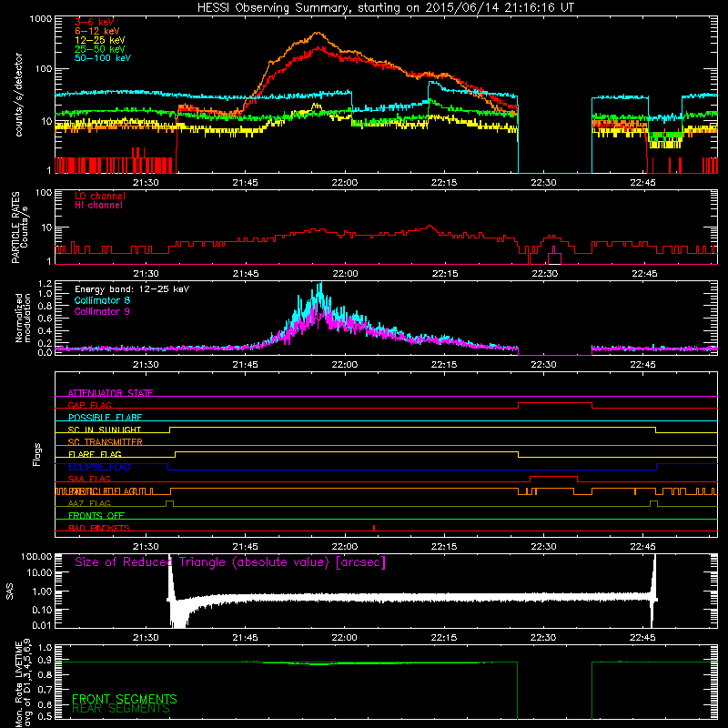
Task: Select the POSSIBLE FLARE flag label
Action: coord(105,418)
